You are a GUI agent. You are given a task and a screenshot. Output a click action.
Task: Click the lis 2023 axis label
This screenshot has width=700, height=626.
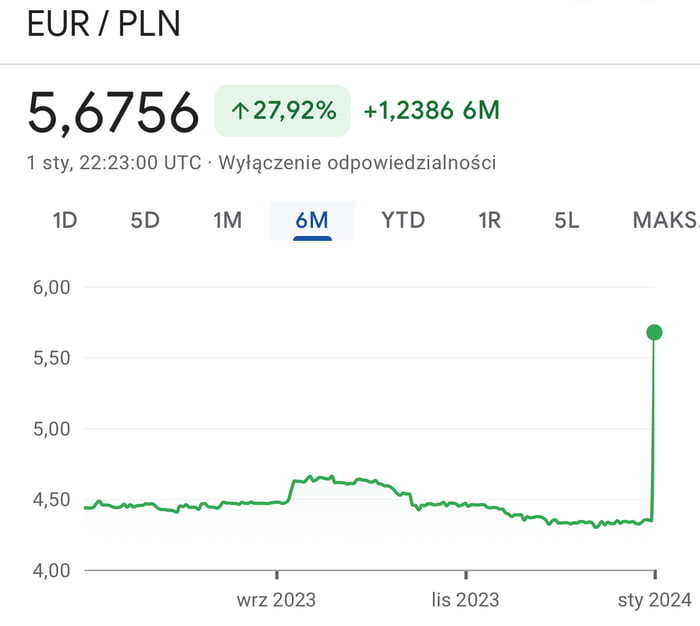point(465,600)
